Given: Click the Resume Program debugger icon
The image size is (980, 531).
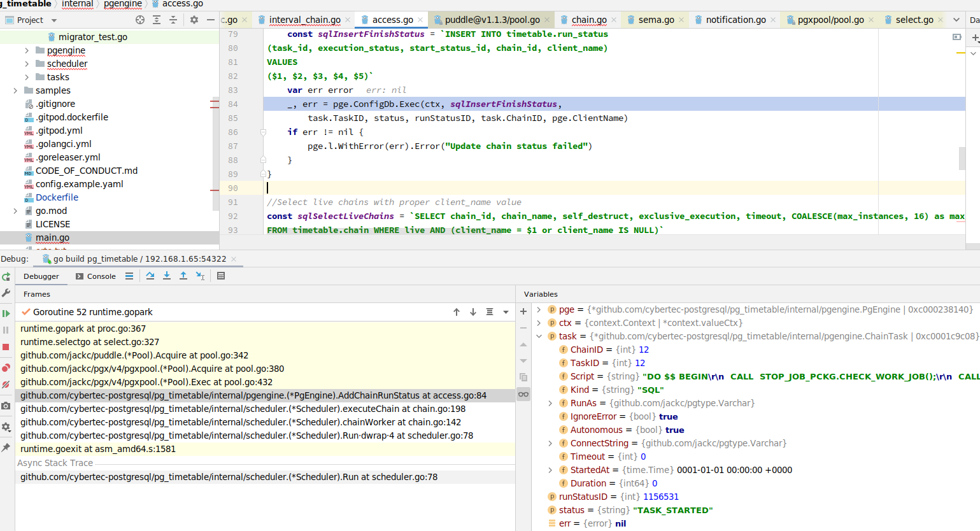Looking at the screenshot, I should click(x=6, y=312).
